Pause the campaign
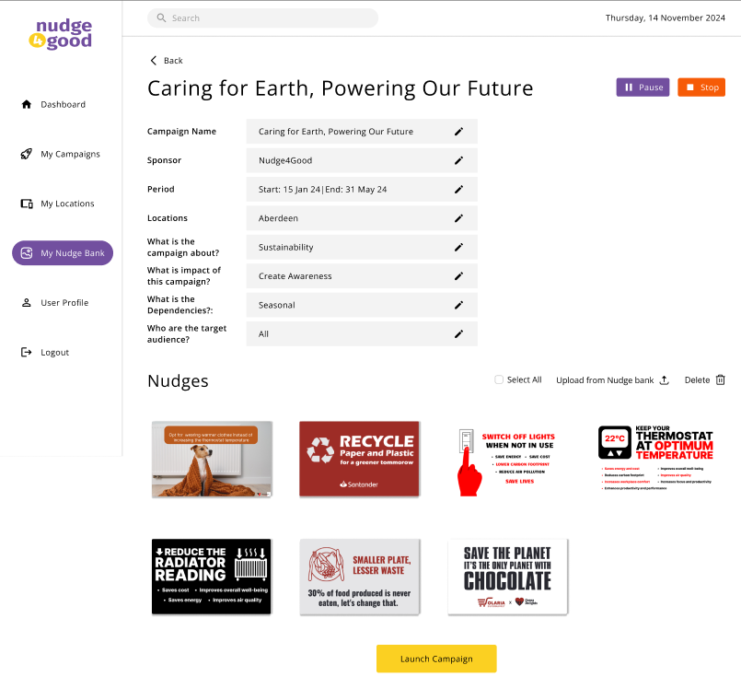 [643, 87]
